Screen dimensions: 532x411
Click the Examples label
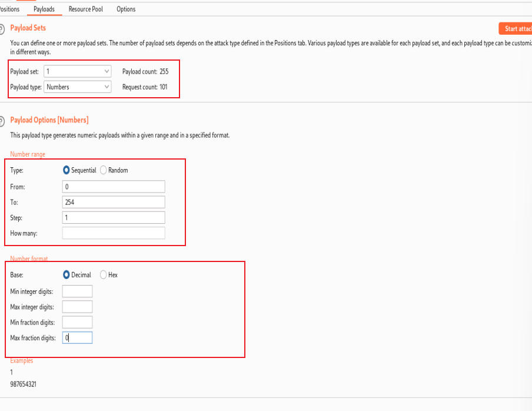coord(21,360)
